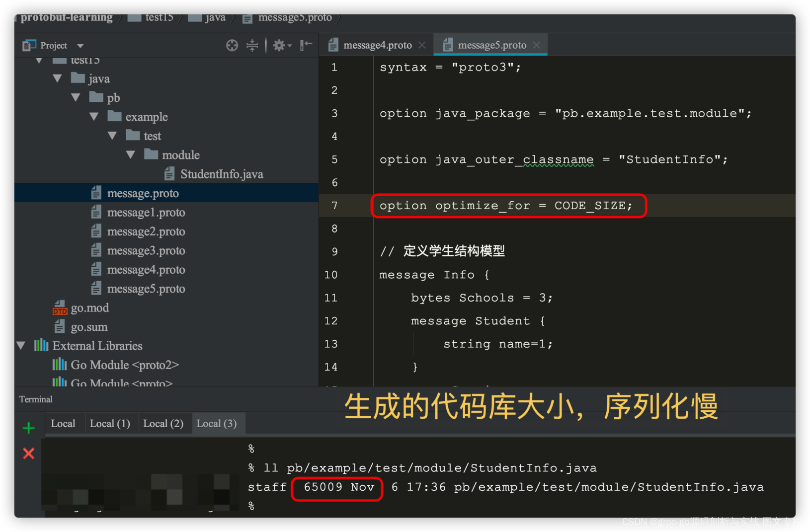Click protobuf-learning in the breadcrumb
This screenshot has width=810, height=532.
click(67, 18)
